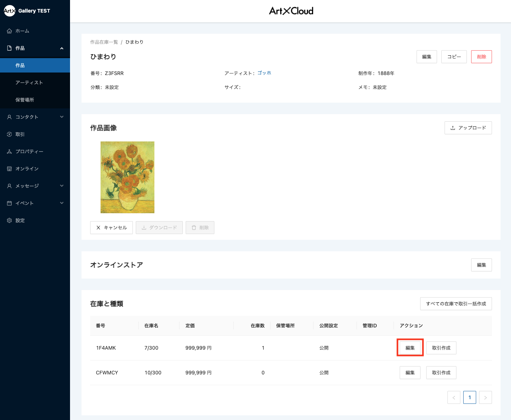The image size is (511, 420).
Task: Open the プロパティー menu item
Action: click(35, 151)
